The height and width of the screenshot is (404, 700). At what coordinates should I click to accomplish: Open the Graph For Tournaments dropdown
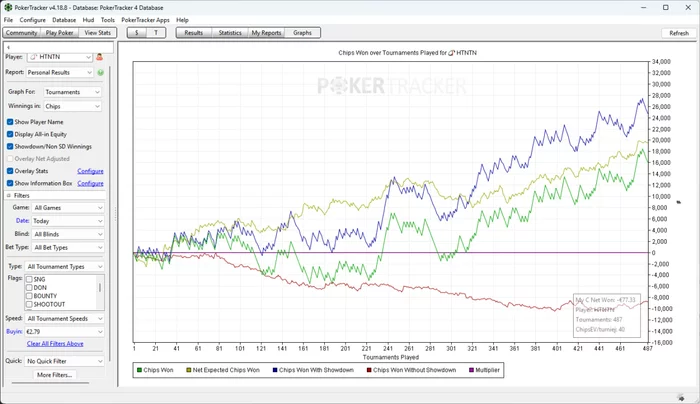tap(72, 92)
